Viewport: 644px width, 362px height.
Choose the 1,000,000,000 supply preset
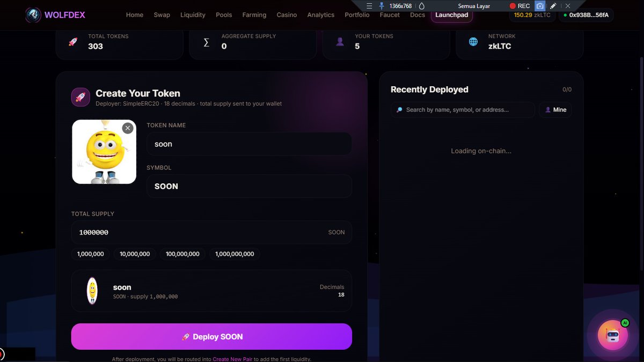(x=235, y=254)
